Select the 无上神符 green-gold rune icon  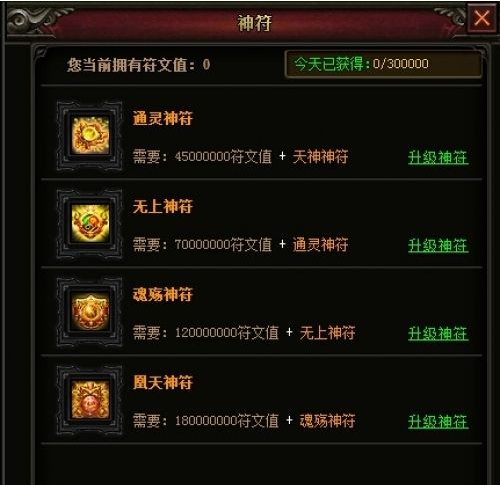(90, 223)
